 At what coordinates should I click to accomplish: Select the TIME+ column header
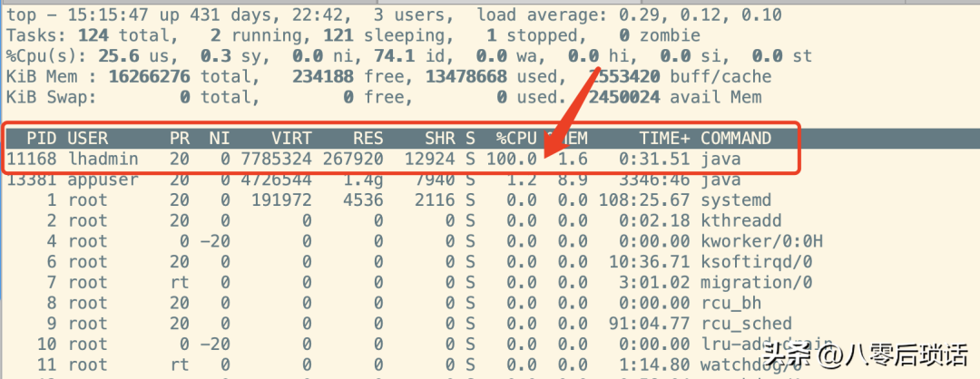pyautogui.click(x=664, y=137)
